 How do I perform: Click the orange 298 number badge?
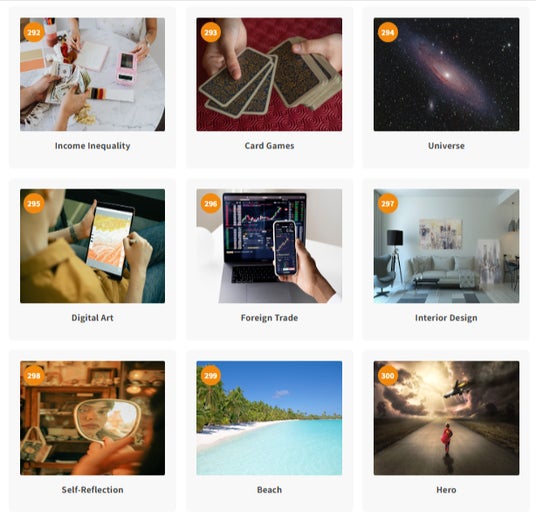pyautogui.click(x=34, y=376)
